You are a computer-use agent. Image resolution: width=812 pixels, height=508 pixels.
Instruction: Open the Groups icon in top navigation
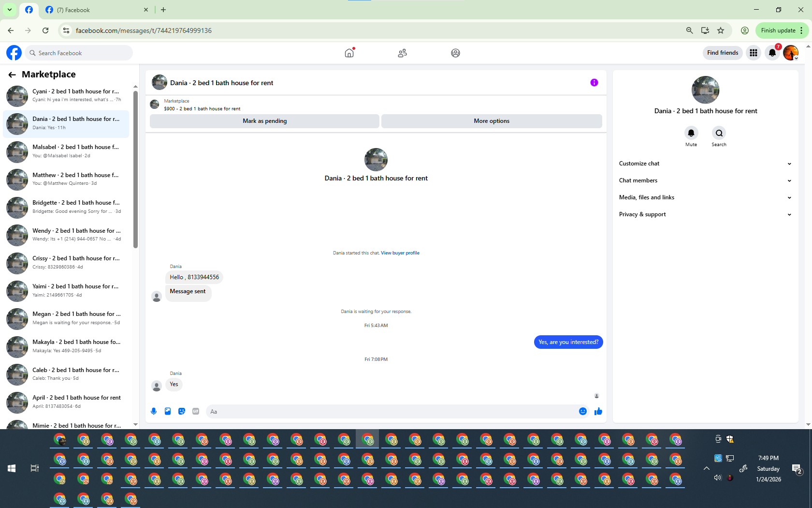click(455, 53)
